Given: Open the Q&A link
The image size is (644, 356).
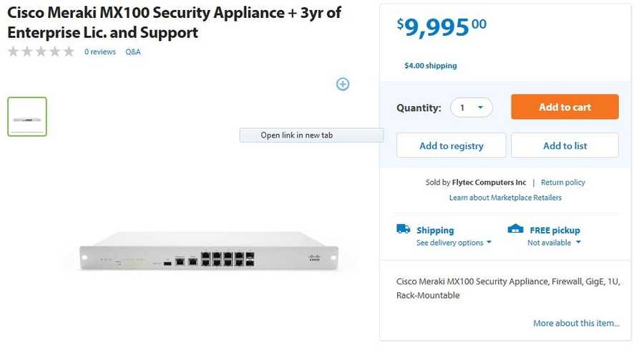Looking at the screenshot, I should tap(133, 52).
